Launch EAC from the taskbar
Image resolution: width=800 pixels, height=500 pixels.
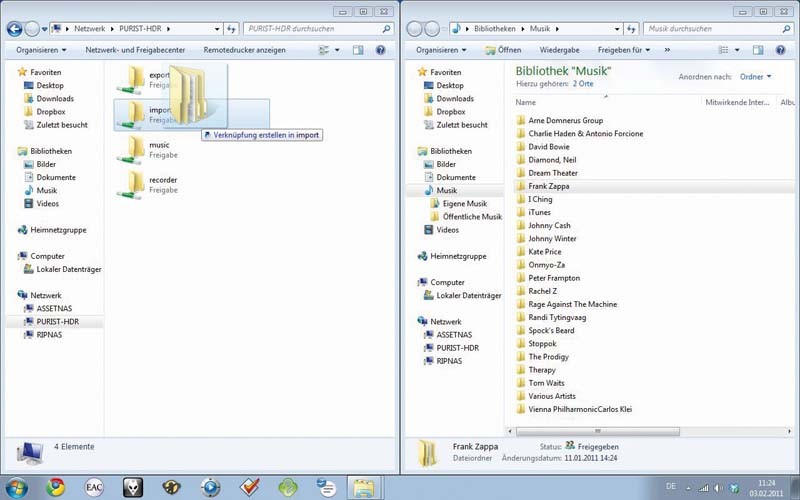94,488
